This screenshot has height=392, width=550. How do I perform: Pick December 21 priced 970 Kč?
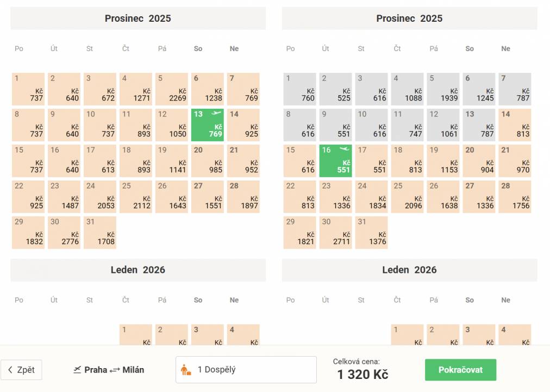[x=515, y=161]
